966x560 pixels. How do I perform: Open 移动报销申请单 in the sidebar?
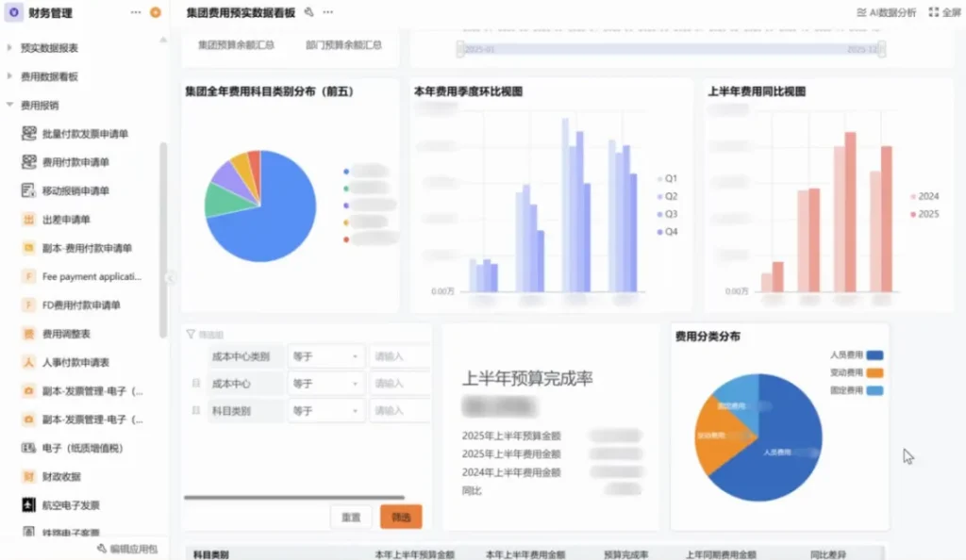(75, 191)
